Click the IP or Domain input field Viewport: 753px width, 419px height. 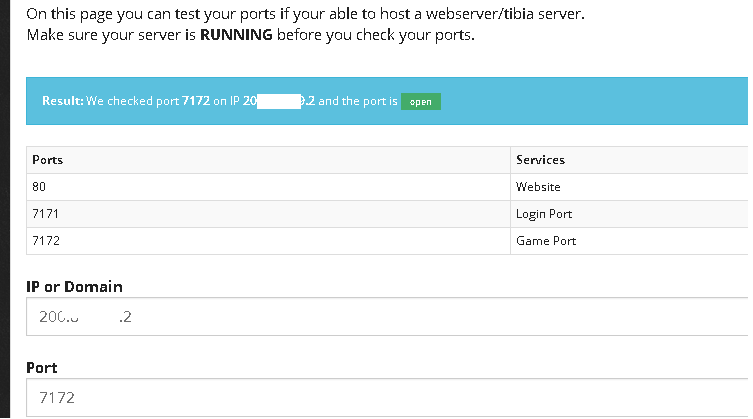(x=387, y=316)
